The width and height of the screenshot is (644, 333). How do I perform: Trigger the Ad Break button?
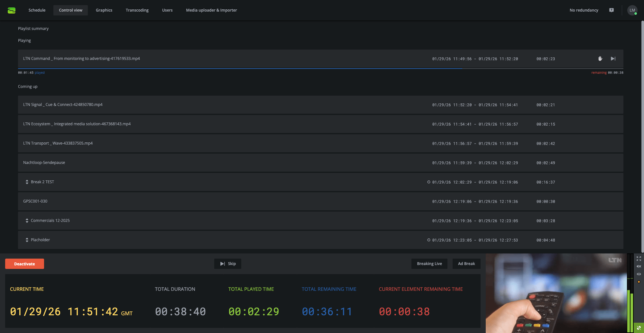tap(466, 264)
